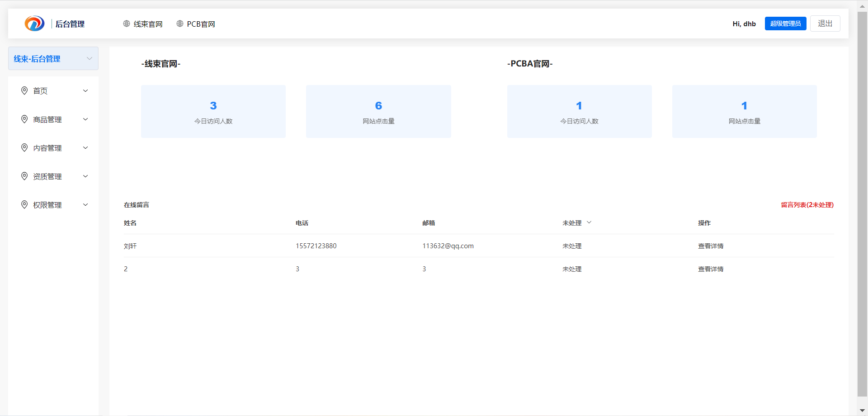The width and height of the screenshot is (868, 416).
Task: Click the location pin icon beside 权限管理
Action: [24, 204]
